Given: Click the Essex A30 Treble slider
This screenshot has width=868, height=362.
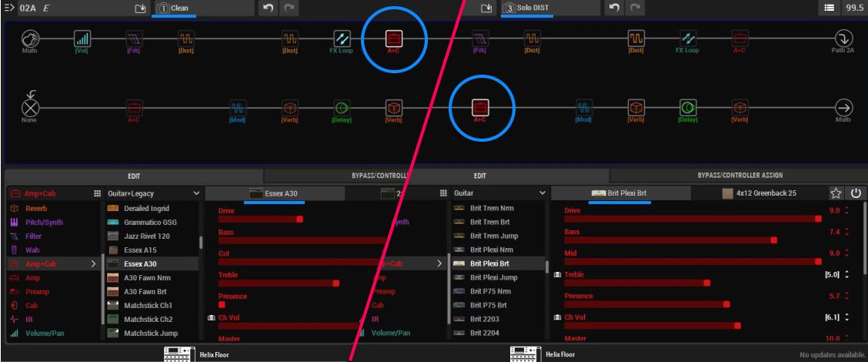Looking at the screenshot, I should [279, 283].
